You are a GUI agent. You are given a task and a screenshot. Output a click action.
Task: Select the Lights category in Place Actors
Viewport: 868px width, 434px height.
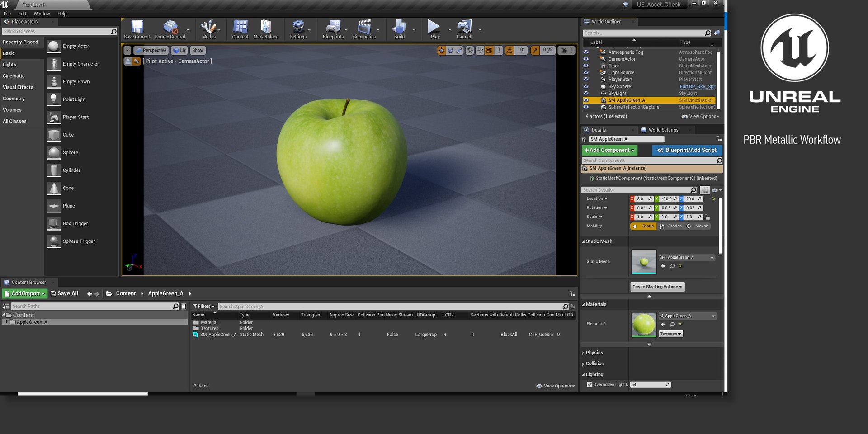(9, 65)
